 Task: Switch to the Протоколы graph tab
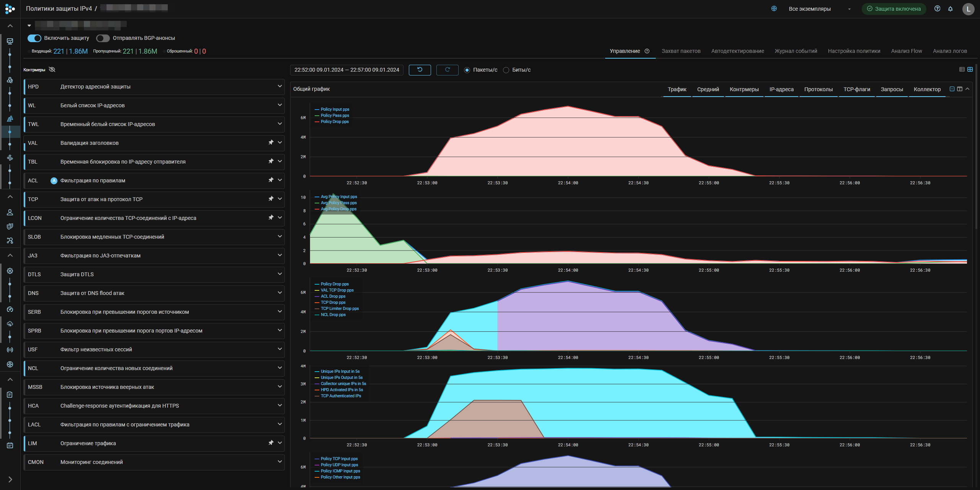[x=818, y=89]
